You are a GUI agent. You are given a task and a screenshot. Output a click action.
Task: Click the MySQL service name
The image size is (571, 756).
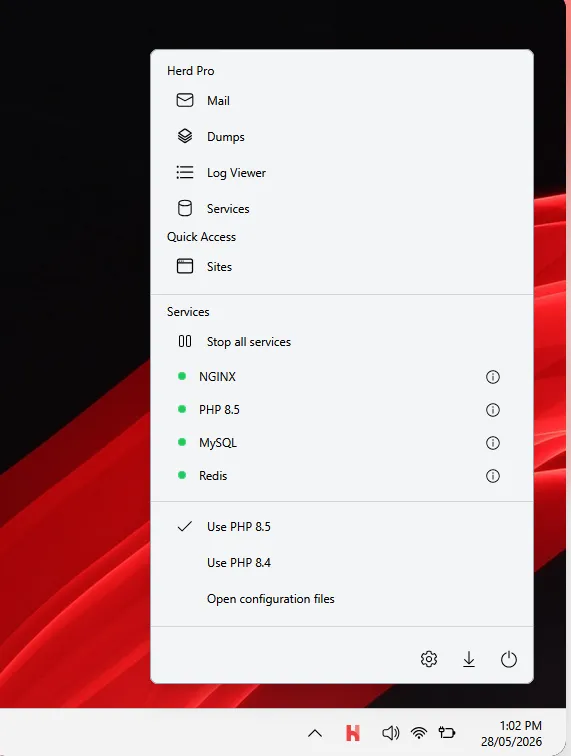coord(218,443)
